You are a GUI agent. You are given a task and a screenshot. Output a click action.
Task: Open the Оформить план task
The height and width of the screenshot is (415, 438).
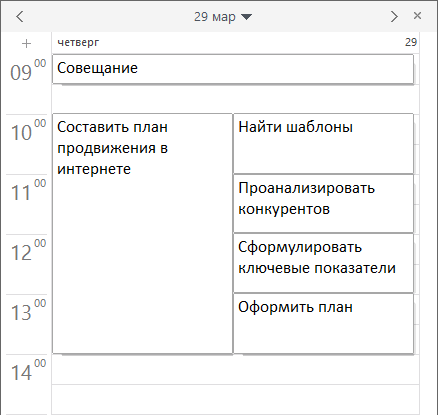(323, 323)
